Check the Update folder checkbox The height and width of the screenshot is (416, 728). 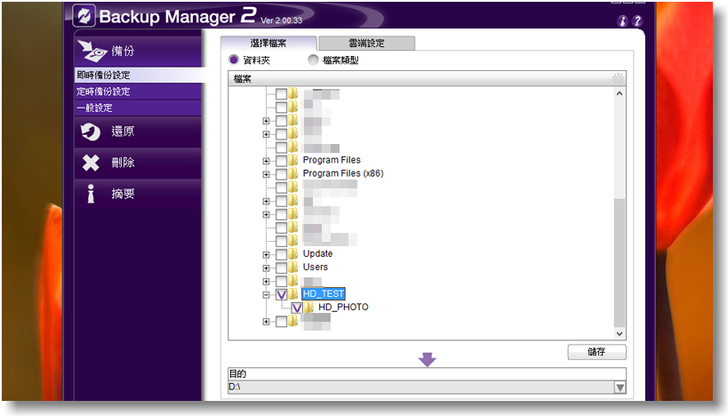point(281,254)
